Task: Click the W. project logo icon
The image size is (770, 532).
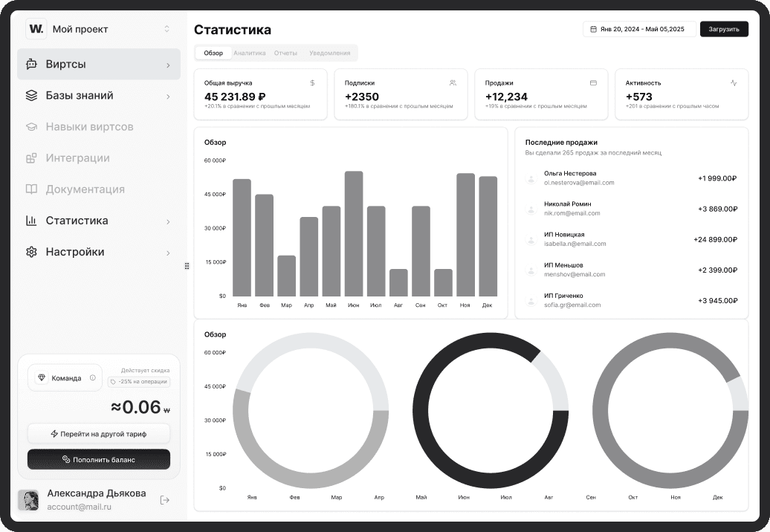Action: (36, 29)
